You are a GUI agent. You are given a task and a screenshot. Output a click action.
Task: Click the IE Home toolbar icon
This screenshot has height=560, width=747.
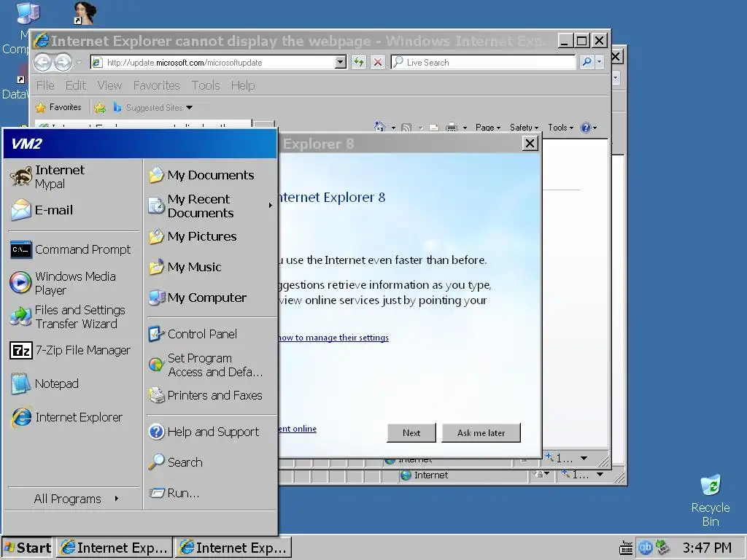[379, 127]
